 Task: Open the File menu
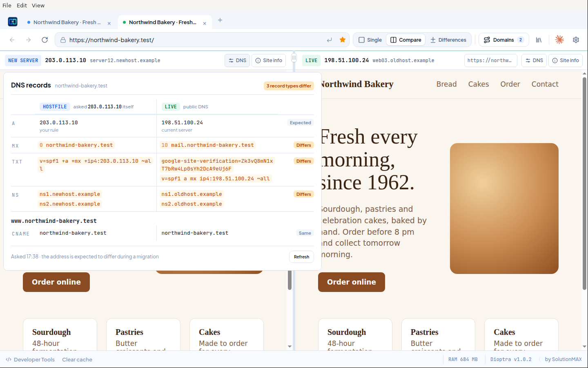click(7, 5)
